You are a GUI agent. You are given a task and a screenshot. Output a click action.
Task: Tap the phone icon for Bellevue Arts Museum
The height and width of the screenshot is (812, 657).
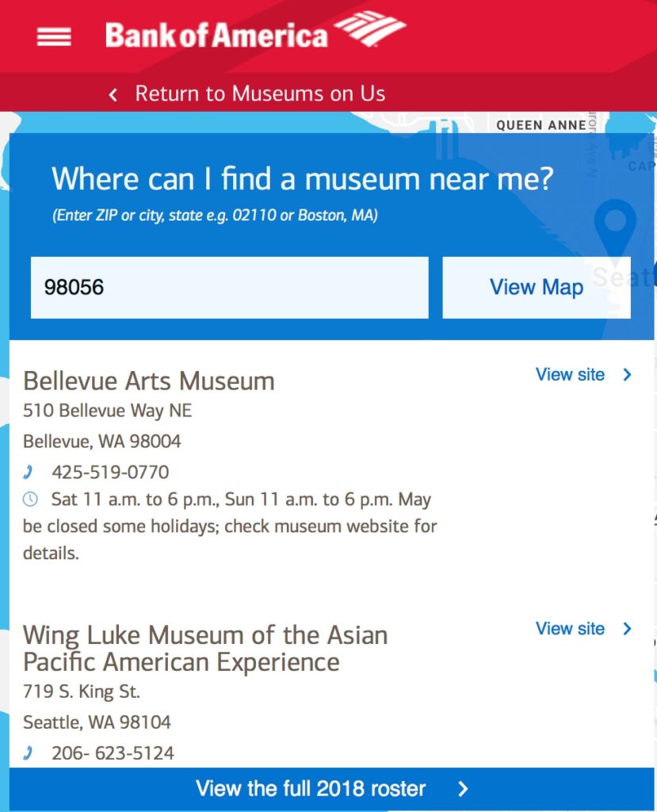29,472
